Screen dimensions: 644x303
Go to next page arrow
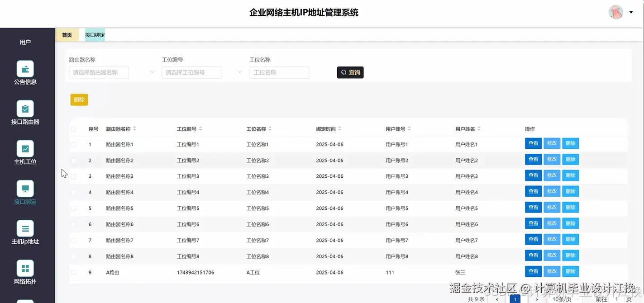[537, 299]
